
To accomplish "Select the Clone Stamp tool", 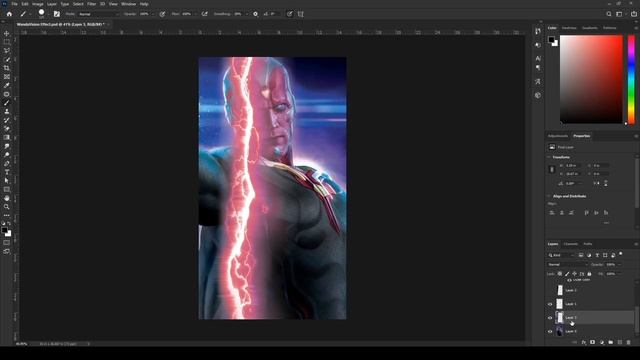I will (7, 111).
